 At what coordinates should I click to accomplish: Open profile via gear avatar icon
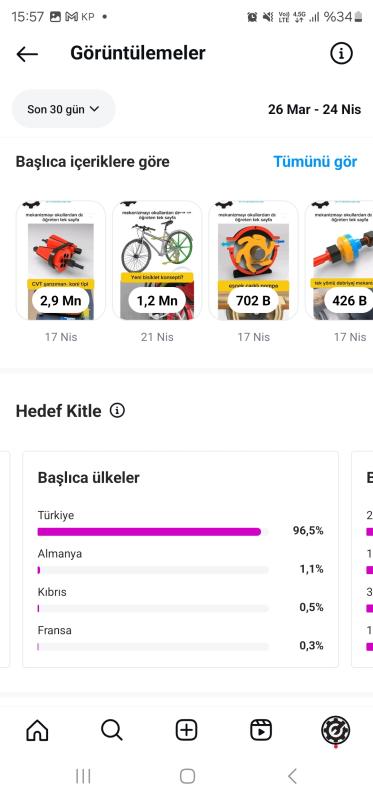click(x=336, y=730)
